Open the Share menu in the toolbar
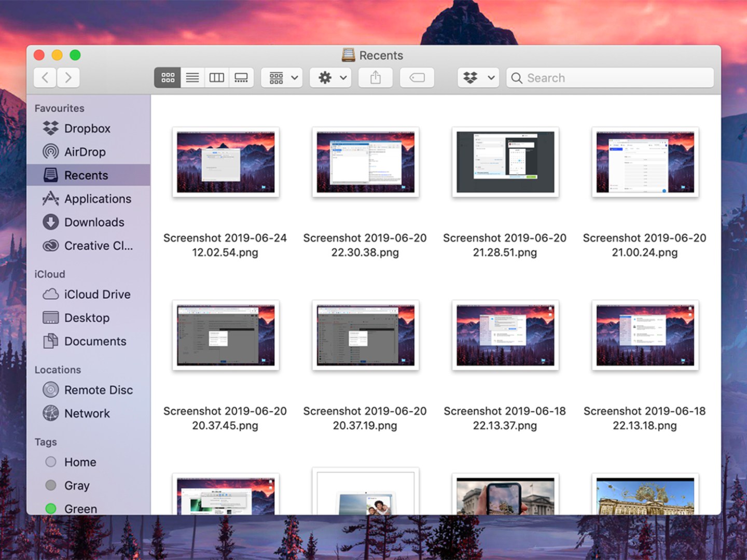 pos(375,77)
